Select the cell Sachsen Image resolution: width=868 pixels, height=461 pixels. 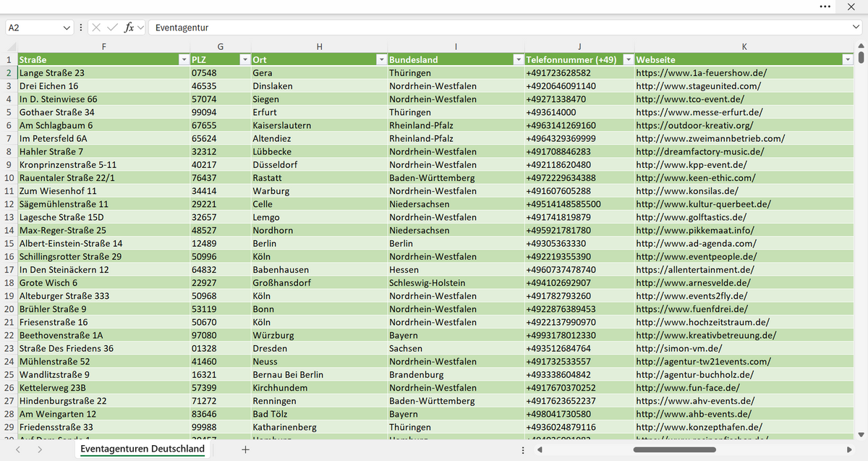click(455, 348)
